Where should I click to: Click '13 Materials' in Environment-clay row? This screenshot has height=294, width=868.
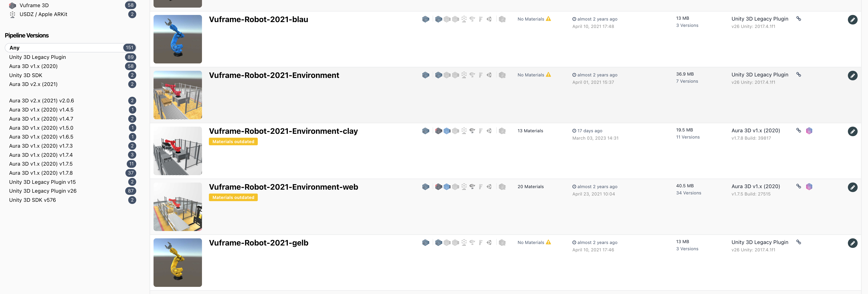[530, 131]
